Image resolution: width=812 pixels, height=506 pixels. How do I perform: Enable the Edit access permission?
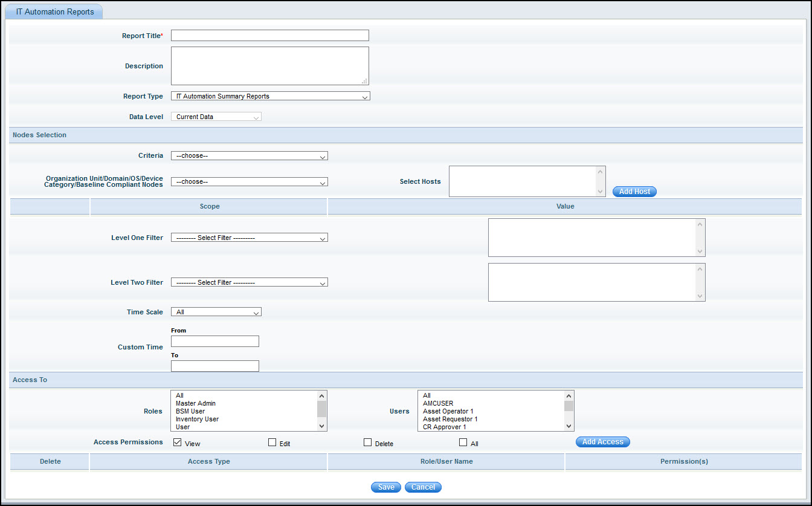tap(272, 442)
